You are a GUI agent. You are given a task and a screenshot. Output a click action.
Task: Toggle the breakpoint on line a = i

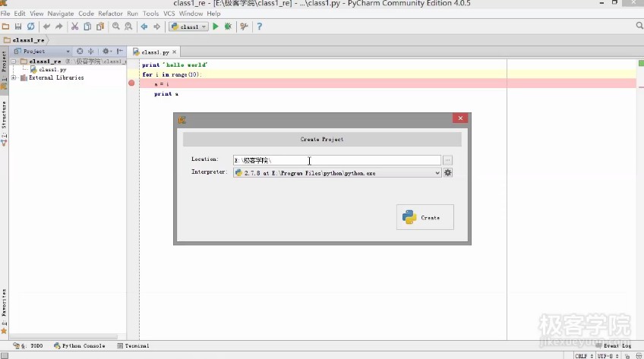point(131,83)
